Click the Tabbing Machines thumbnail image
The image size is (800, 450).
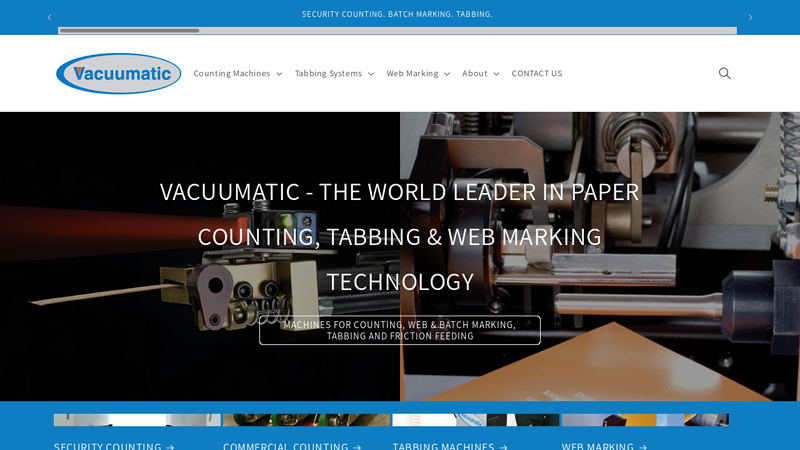[x=476, y=420]
